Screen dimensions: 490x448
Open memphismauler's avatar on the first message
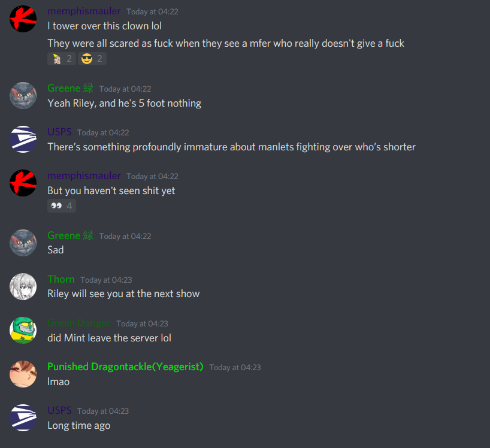[x=23, y=19]
